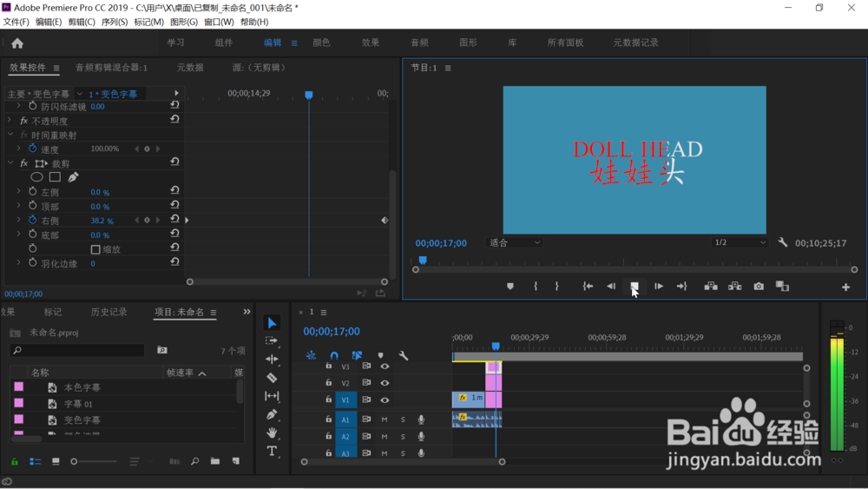Open the 序列(S) menu

pos(114,22)
